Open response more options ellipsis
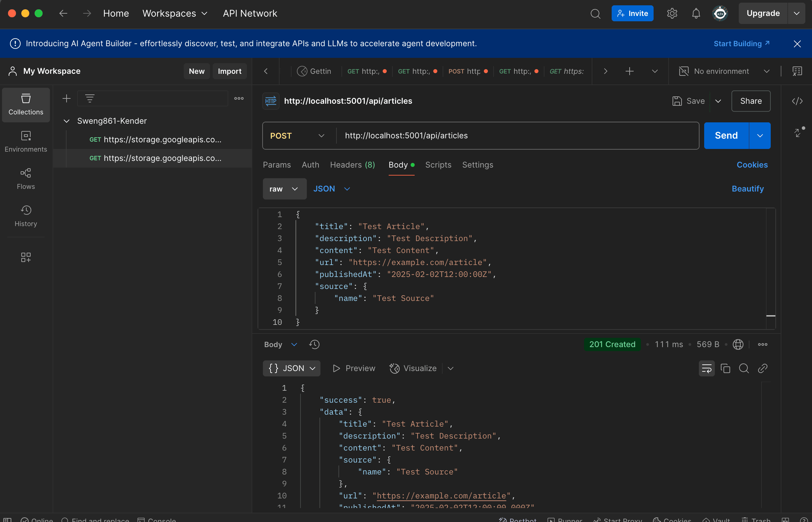Screen dimensions: 812x522 point(762,344)
